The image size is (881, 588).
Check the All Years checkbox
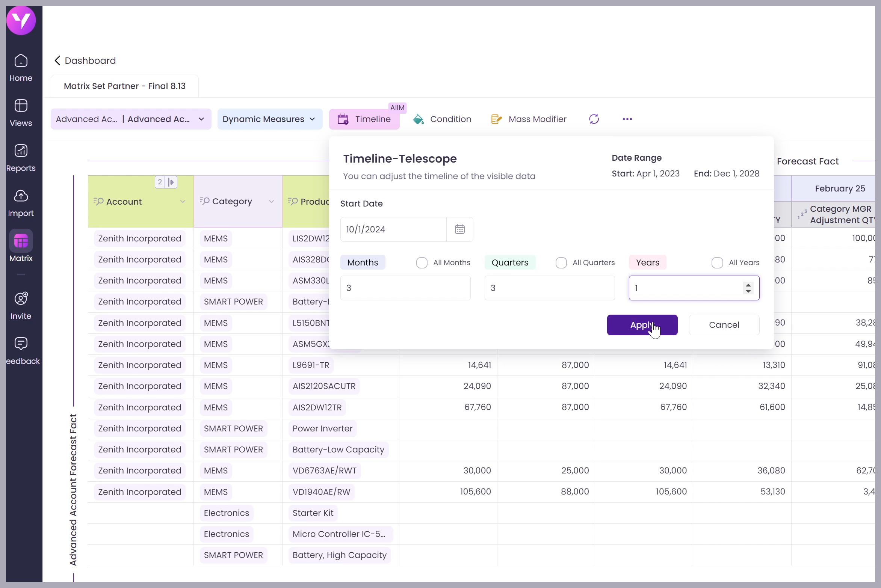pyautogui.click(x=717, y=262)
